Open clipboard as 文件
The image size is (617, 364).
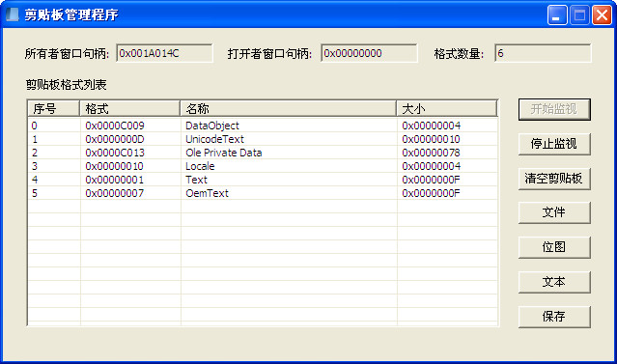(554, 212)
